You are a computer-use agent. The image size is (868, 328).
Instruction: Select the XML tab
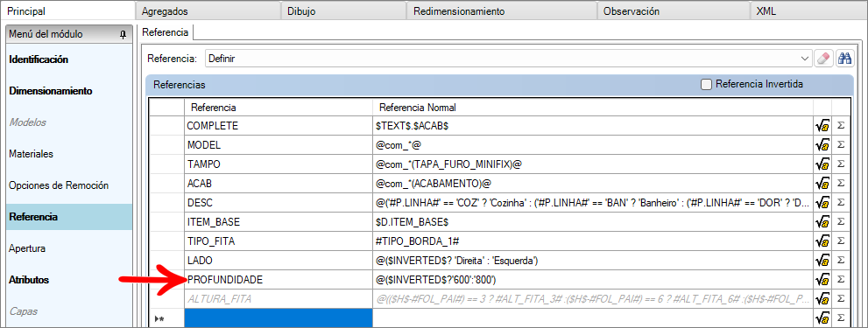pos(808,11)
